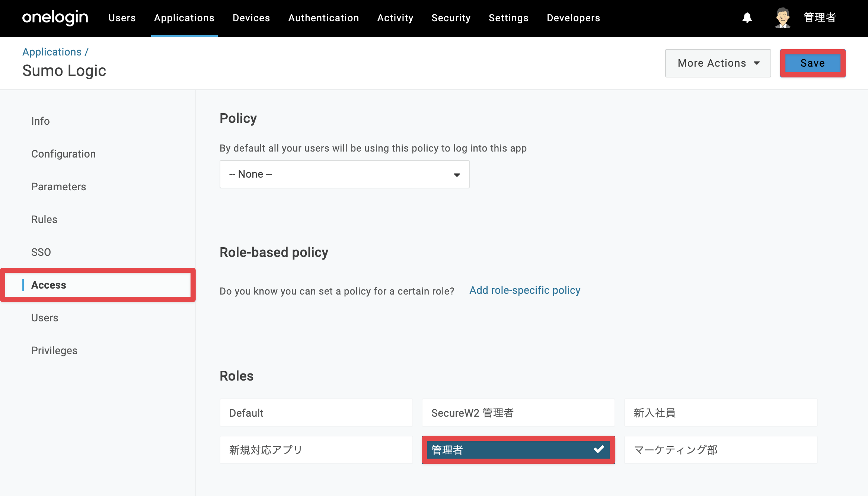Toggle the 新入社員 role
This screenshot has width=868, height=496.
click(721, 413)
